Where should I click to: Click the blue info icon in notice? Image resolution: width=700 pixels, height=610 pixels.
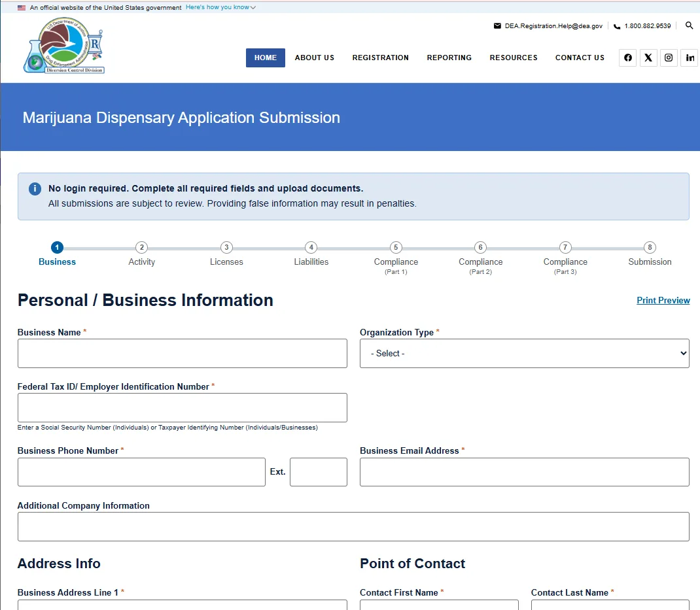coord(35,189)
